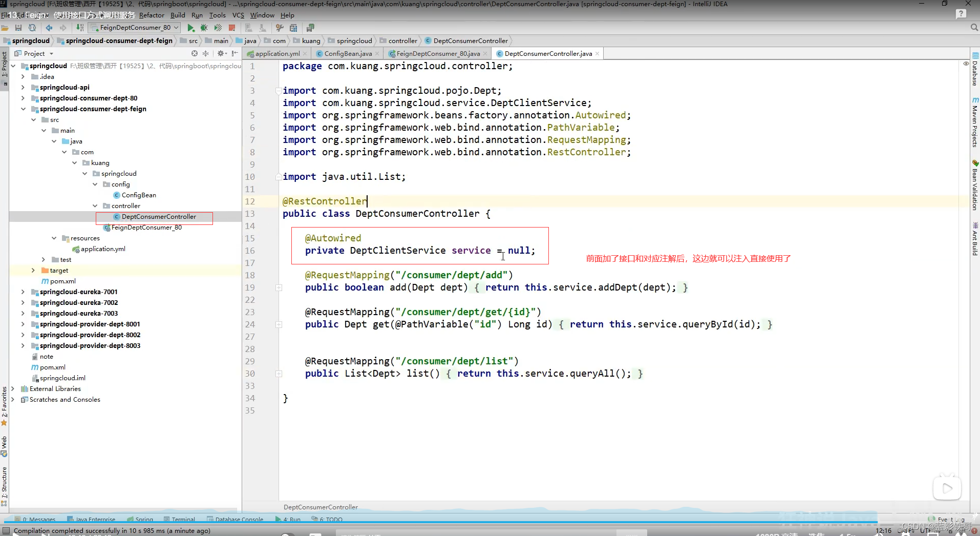Screen dimensions: 980x536
Task: Switch to FeignDeptConsumer_80.java tab
Action: (438, 53)
